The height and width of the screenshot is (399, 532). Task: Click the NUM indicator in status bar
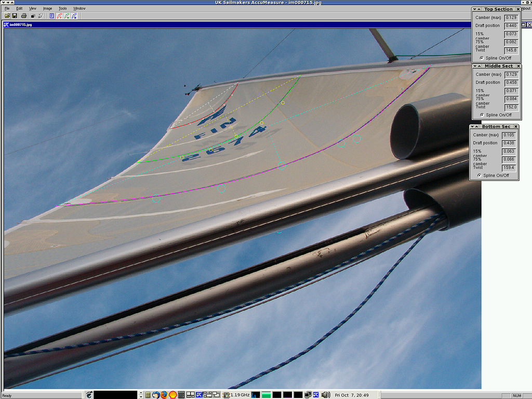517,395
